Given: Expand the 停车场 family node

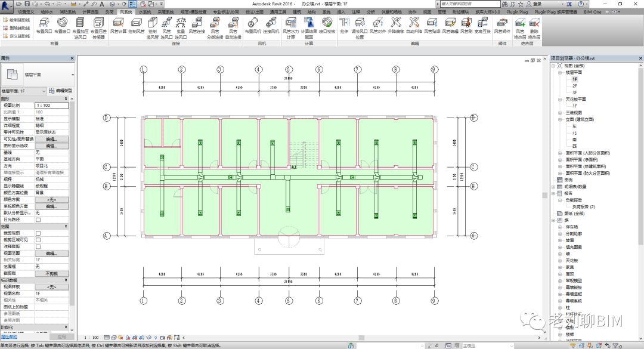Looking at the screenshot, I should (559, 227).
